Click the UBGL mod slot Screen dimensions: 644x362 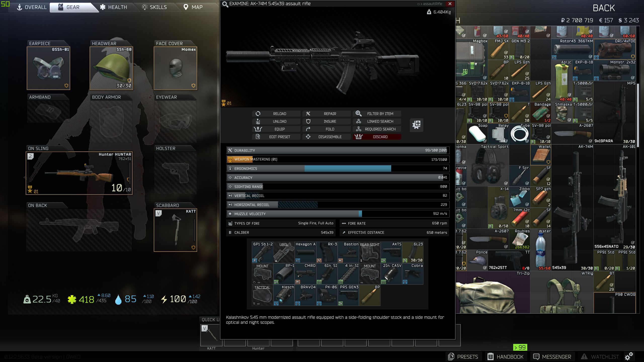284,252
